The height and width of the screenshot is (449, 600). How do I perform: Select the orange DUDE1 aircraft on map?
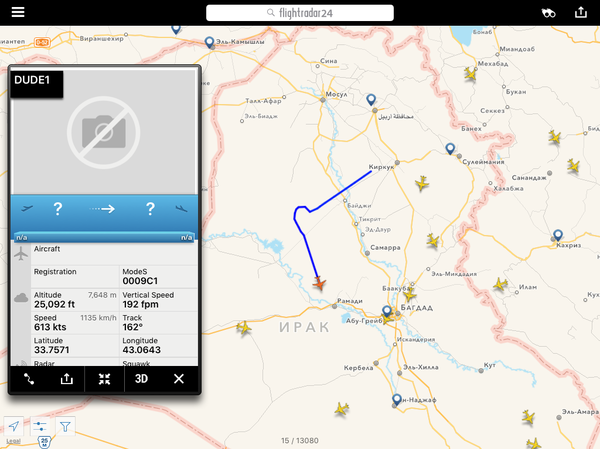pos(319,284)
